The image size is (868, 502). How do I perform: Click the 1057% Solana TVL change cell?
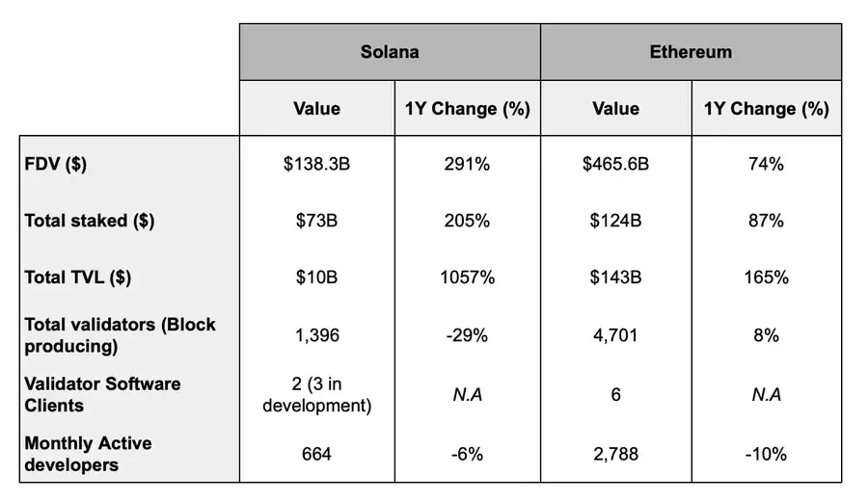(468, 277)
